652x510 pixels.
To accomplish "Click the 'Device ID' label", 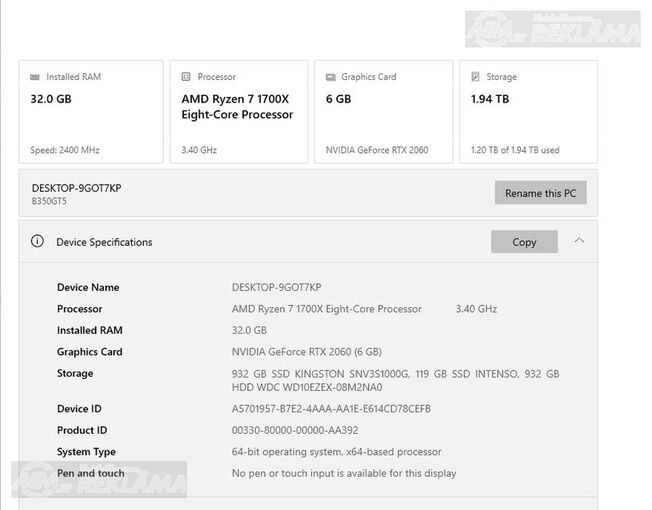I will tap(79, 409).
